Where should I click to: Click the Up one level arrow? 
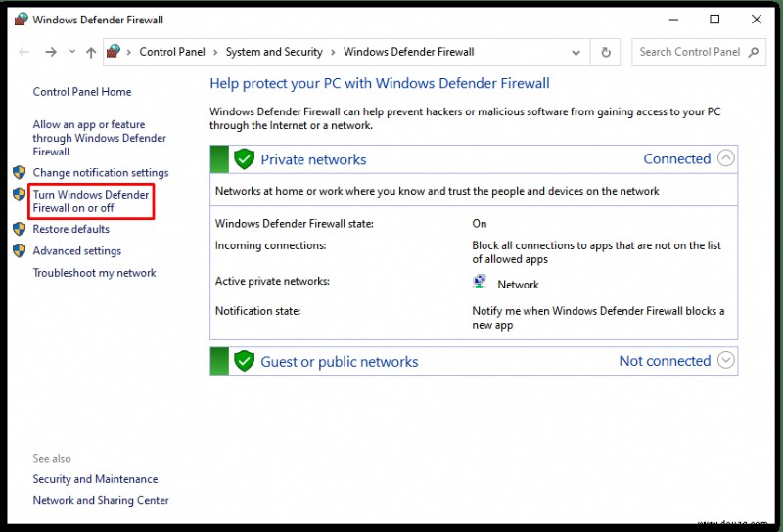click(x=91, y=52)
